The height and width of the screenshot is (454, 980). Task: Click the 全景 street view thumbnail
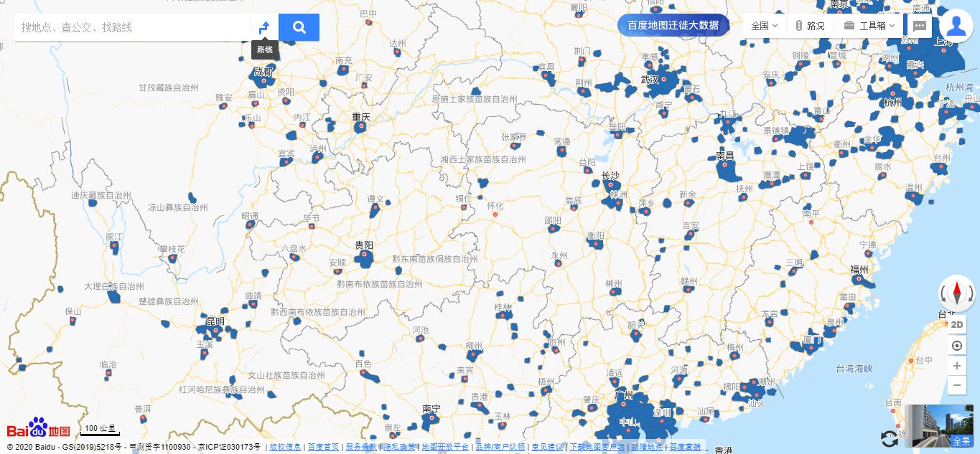click(939, 426)
